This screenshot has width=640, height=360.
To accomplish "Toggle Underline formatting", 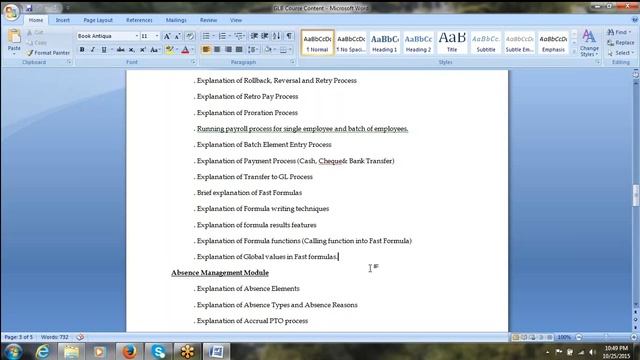I will [x=104, y=50].
